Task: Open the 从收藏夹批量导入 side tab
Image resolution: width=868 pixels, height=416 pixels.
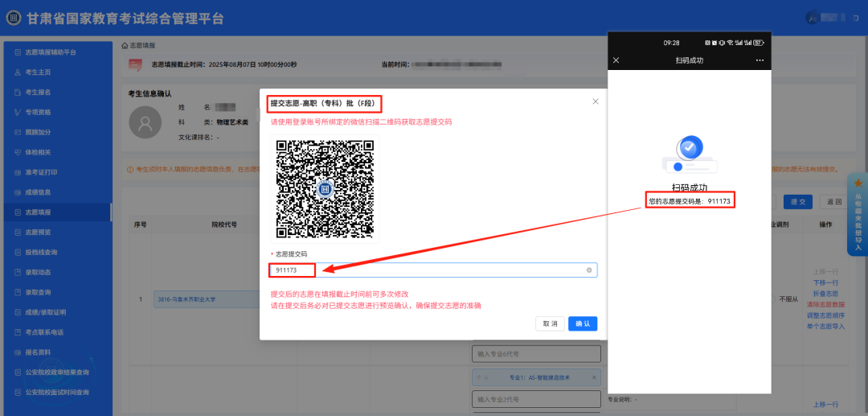Action: click(x=858, y=214)
